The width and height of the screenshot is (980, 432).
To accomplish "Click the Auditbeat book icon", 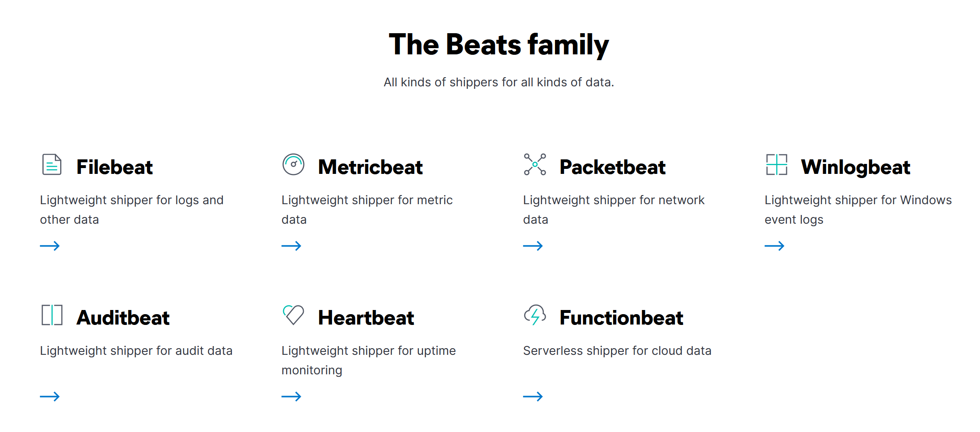I will click(52, 315).
